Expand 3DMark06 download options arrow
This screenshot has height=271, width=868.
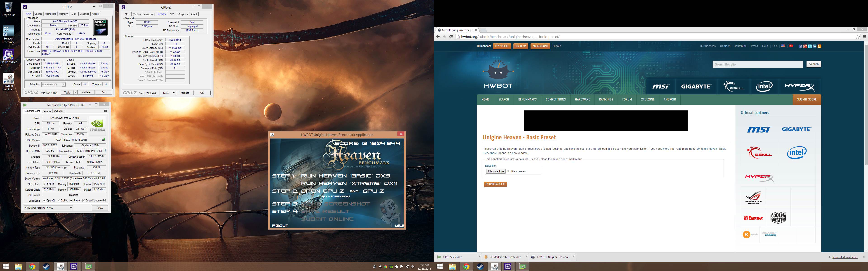click(x=526, y=257)
